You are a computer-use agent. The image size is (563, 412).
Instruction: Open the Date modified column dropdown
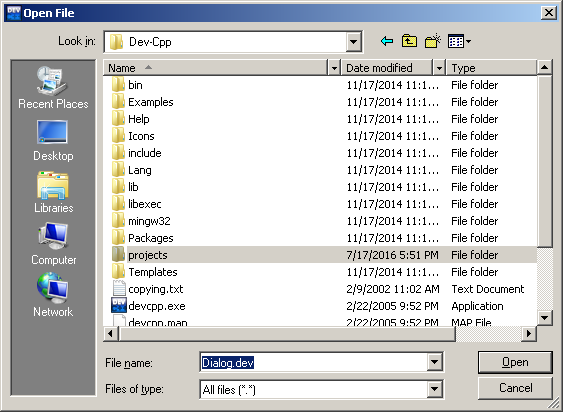(439, 68)
